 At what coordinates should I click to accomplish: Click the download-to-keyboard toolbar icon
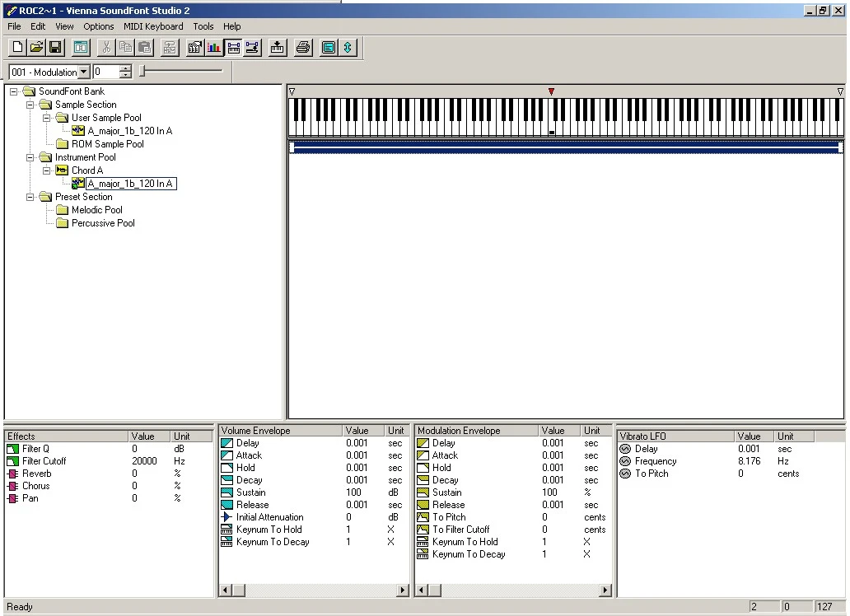[x=277, y=48]
